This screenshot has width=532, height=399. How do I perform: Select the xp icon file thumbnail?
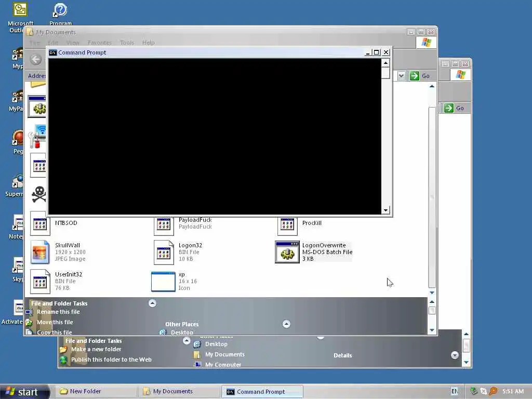click(163, 281)
